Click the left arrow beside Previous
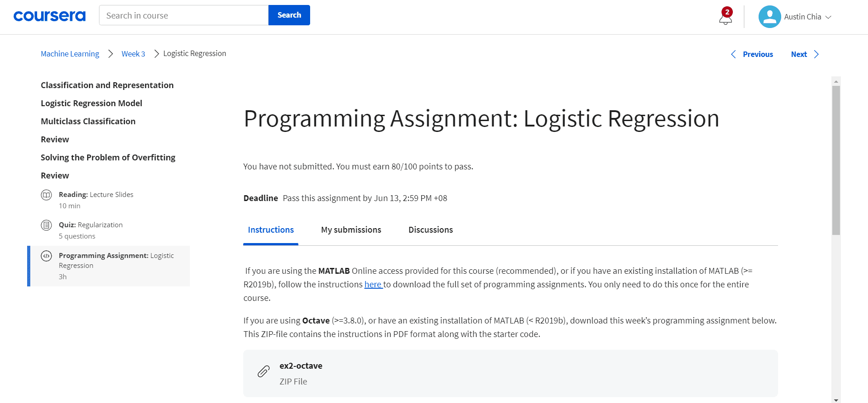Screen dimensions: 868x403 tap(733, 54)
